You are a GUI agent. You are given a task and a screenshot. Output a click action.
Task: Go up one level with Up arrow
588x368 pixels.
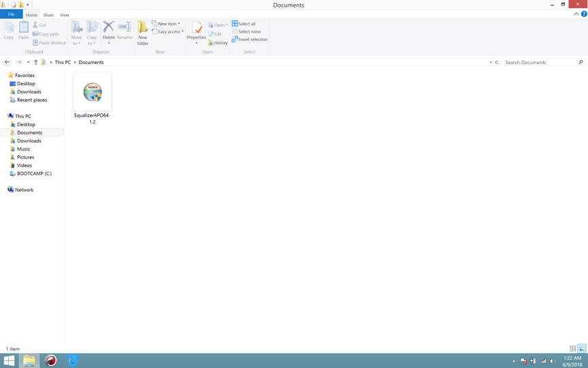point(35,62)
